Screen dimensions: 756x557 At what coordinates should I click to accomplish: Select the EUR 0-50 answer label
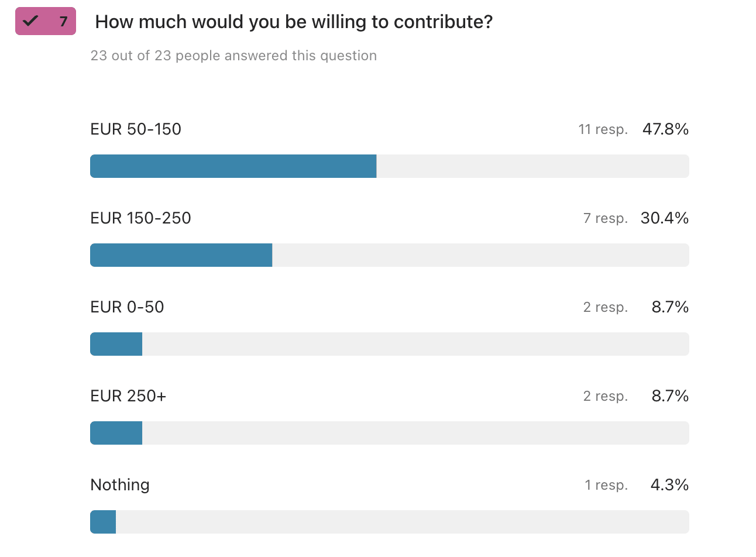pyautogui.click(x=127, y=307)
